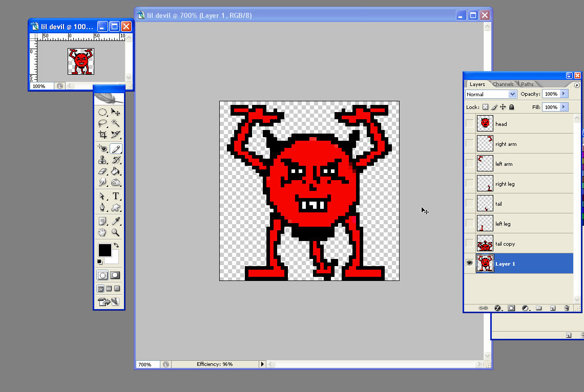Choose the Magic Wand tool
584x392 pixels.
(x=116, y=123)
